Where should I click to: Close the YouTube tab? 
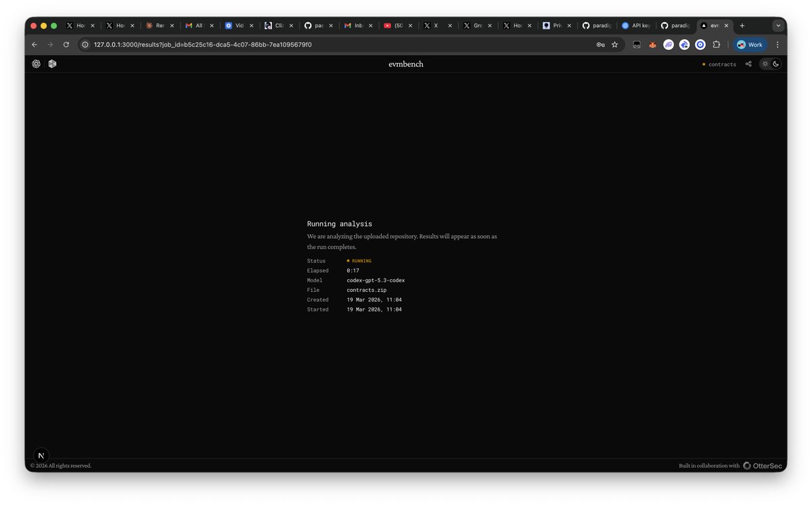(x=410, y=26)
